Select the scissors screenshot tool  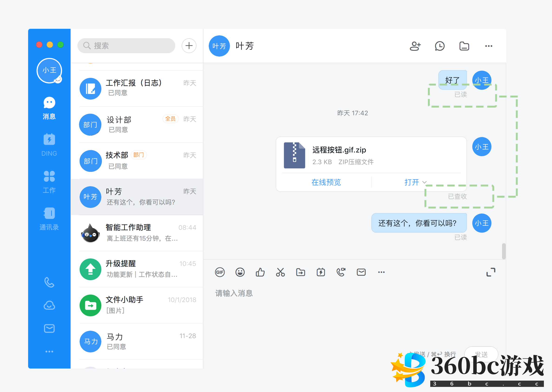click(x=280, y=272)
